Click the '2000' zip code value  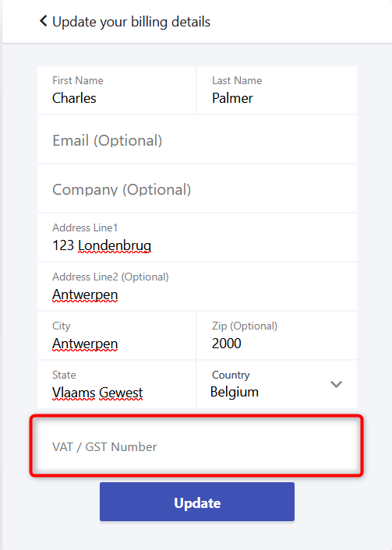pyautogui.click(x=227, y=344)
